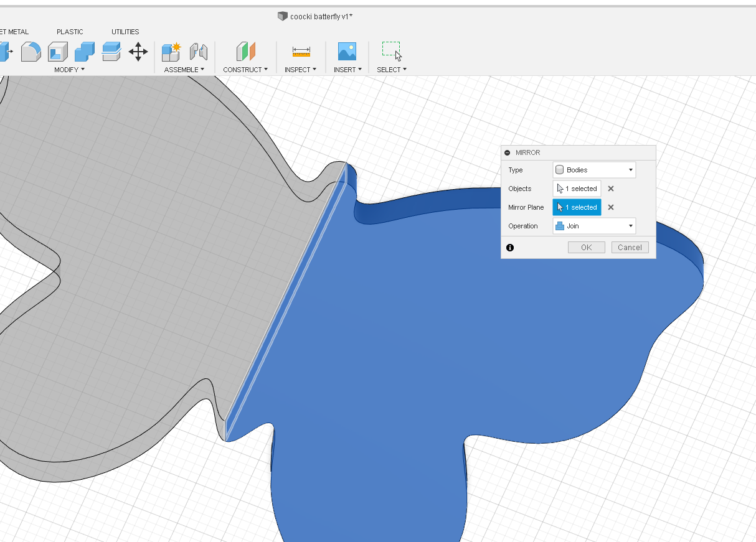756x542 pixels.
Task: Open the Type dropdown showing Bodies
Action: pyautogui.click(x=594, y=170)
